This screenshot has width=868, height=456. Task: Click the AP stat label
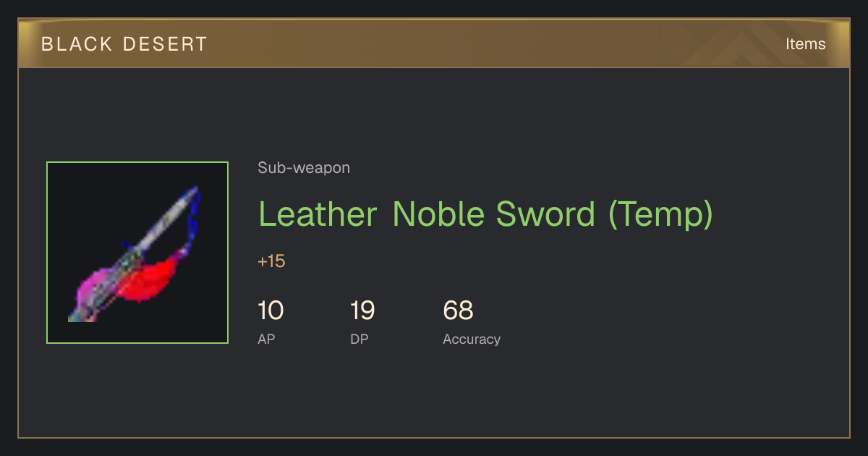tap(266, 339)
